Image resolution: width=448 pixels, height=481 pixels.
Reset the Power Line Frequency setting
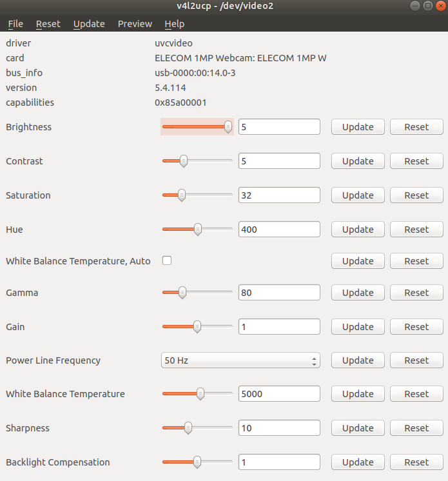pyautogui.click(x=416, y=360)
